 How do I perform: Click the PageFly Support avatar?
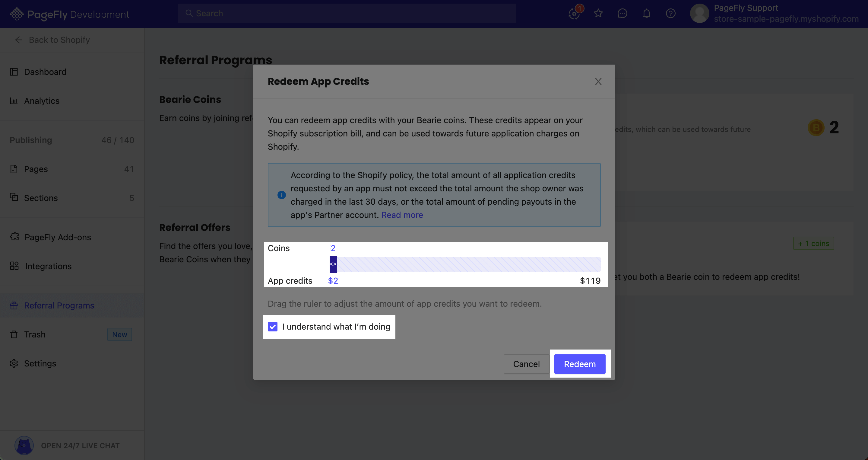[x=699, y=13]
